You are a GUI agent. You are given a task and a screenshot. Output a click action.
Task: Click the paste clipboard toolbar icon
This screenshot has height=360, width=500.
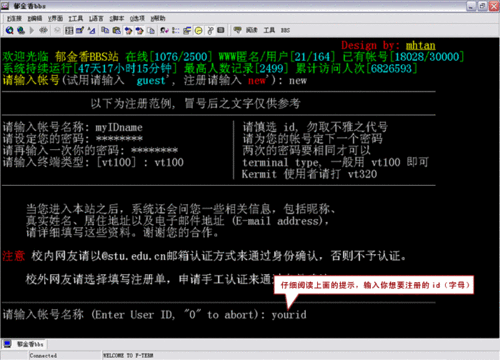[x=116, y=31]
